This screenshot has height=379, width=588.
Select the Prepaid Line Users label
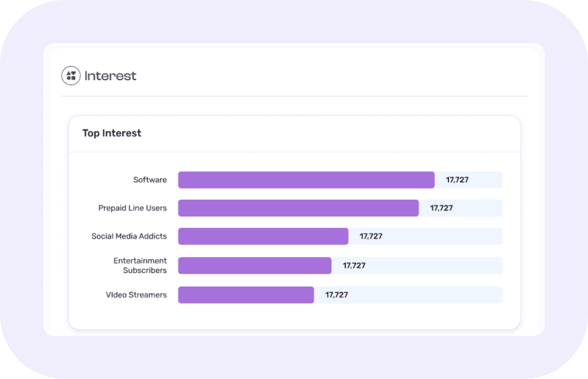pyautogui.click(x=132, y=208)
